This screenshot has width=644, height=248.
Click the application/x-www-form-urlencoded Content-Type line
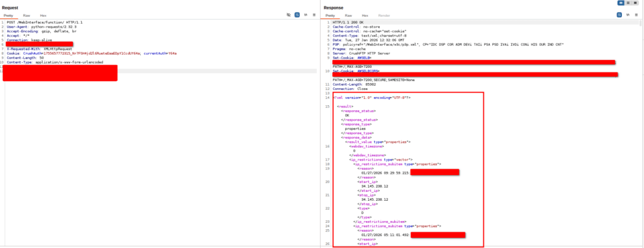(x=55, y=62)
